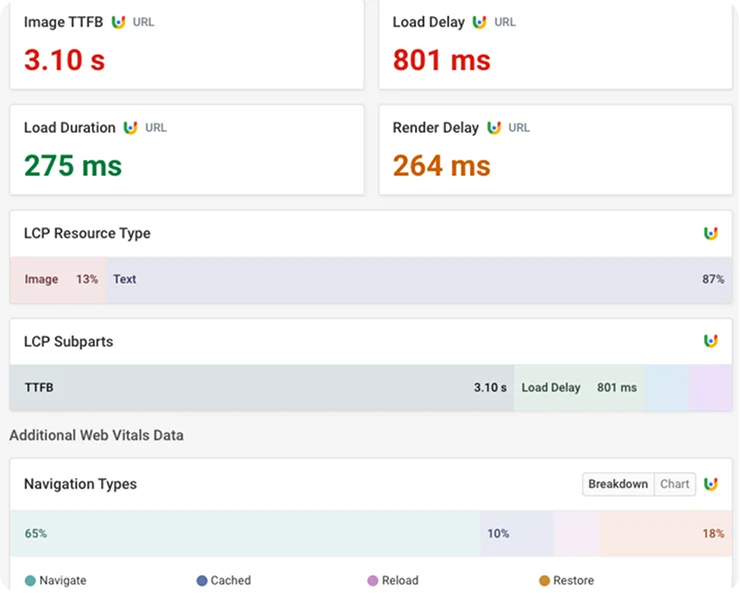740x593 pixels.
Task: Select the pink Reload segment in Navigation Types
Action: [576, 534]
